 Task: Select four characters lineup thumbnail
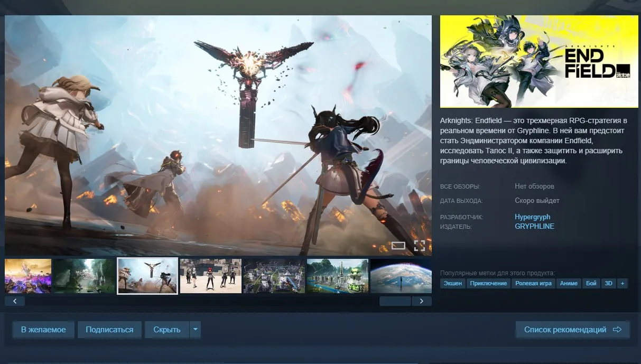(x=211, y=276)
